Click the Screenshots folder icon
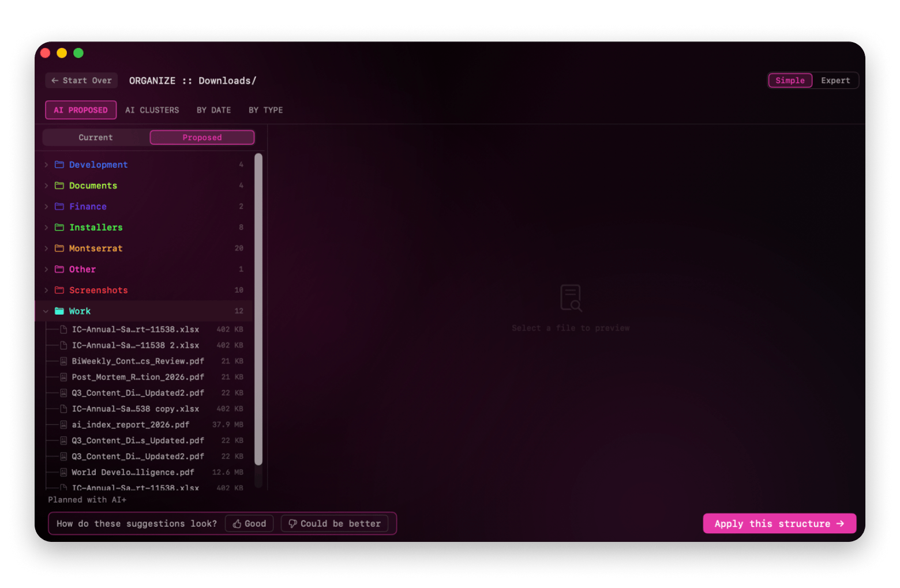 point(59,290)
